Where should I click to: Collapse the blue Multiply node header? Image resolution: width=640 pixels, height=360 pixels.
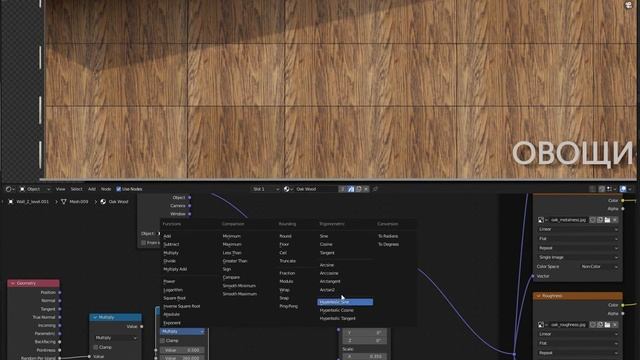tap(95, 317)
